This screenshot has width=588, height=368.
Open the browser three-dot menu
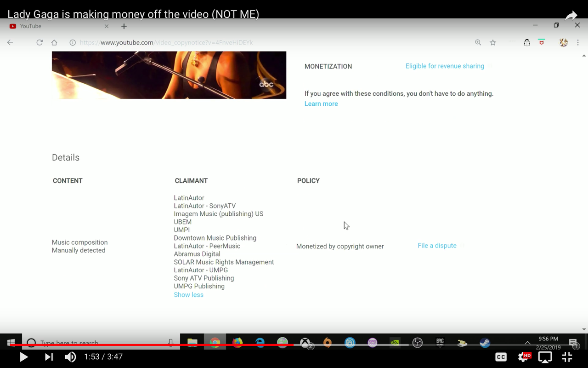tap(578, 42)
